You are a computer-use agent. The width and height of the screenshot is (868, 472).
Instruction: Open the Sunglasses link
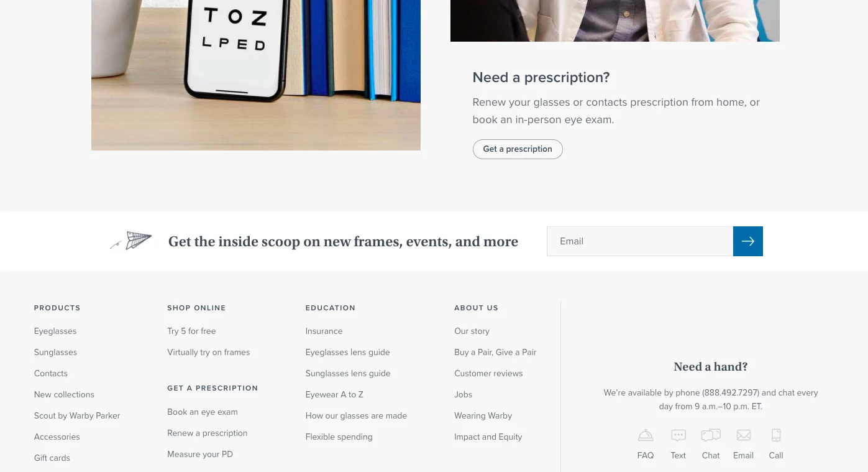coord(55,352)
